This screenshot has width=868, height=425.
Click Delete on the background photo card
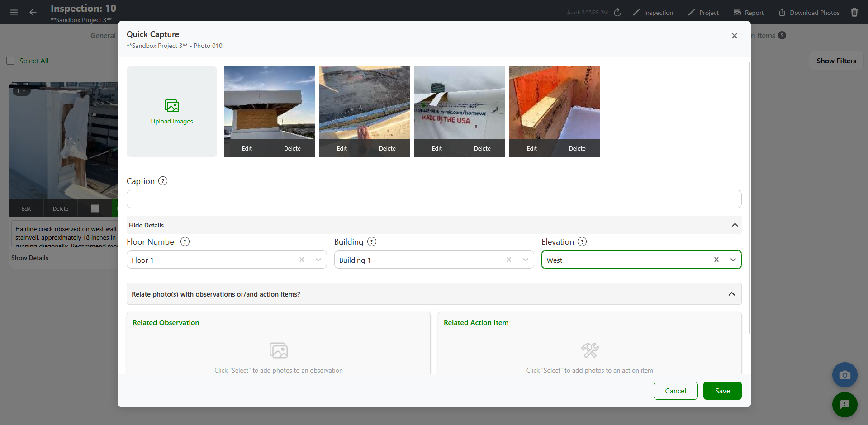(x=61, y=208)
